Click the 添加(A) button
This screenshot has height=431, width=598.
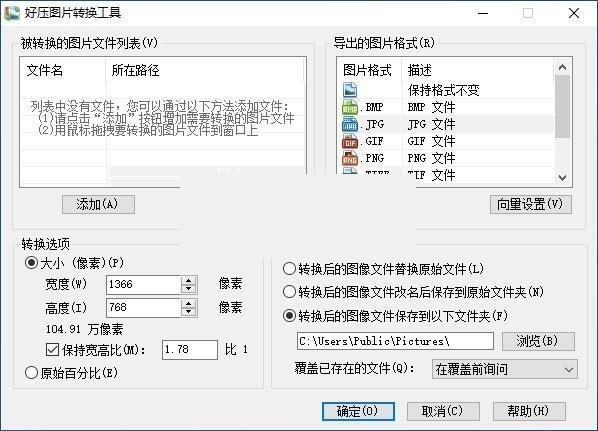click(x=98, y=204)
